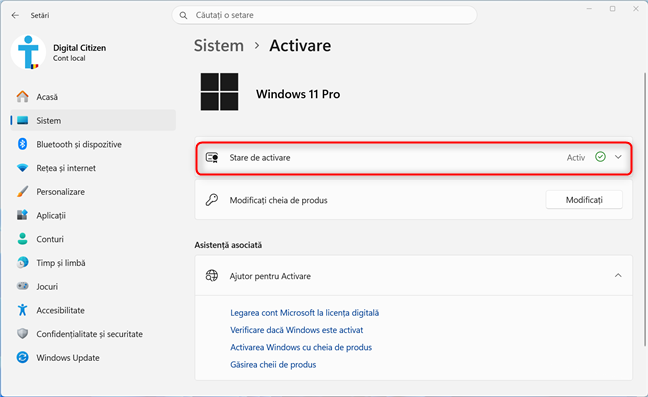Click the search magnifier icon
648x397 pixels.
(183, 15)
